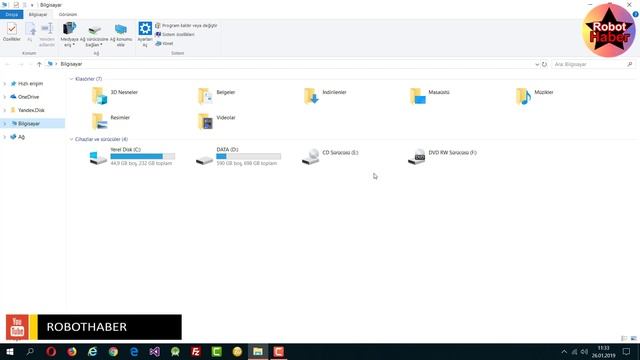Viewport: 640px width, 360px height.
Task: Expand the Bilgisayar tree node arrow
Action: tap(4, 124)
